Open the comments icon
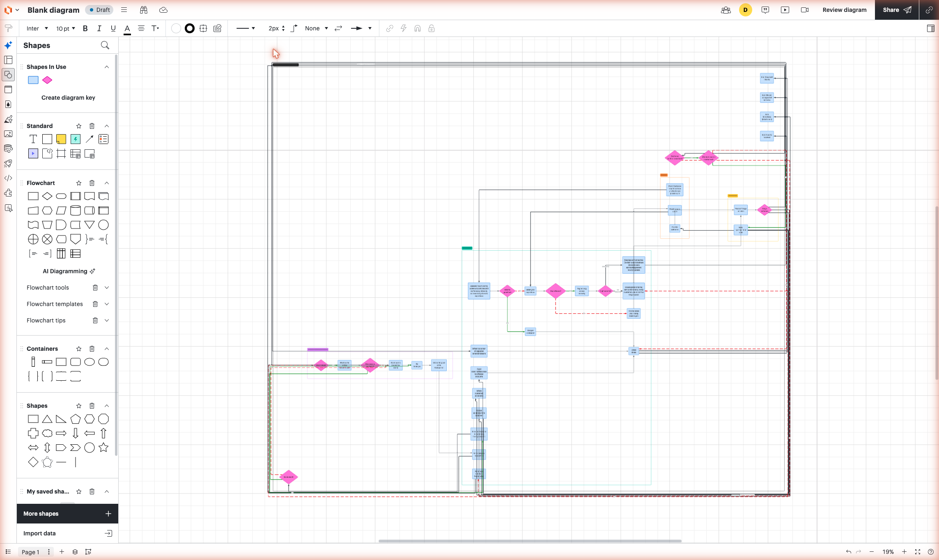This screenshot has height=560, width=939. coord(765,10)
